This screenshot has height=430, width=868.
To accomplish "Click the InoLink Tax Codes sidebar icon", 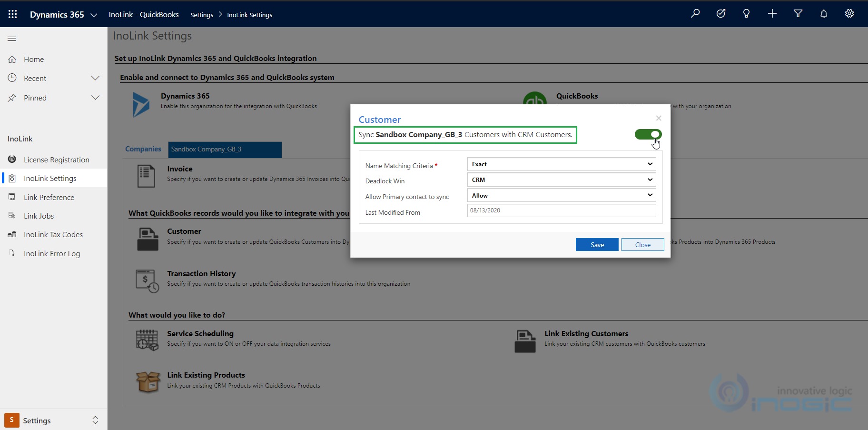I will pos(12,234).
